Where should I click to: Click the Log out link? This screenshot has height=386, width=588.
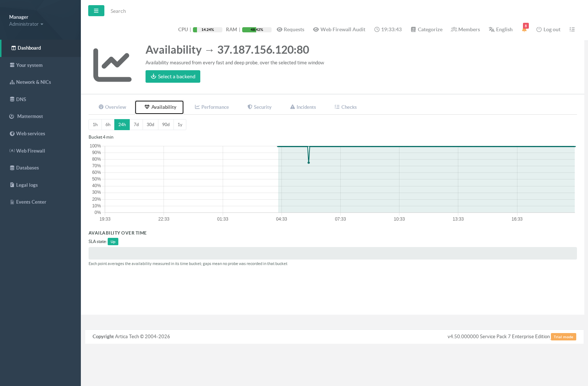(x=548, y=29)
